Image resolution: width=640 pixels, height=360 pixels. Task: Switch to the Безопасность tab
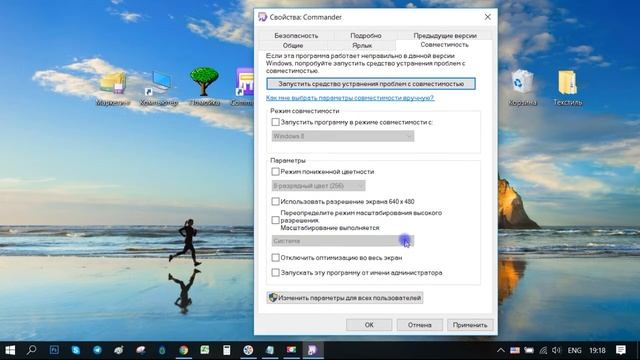296,36
